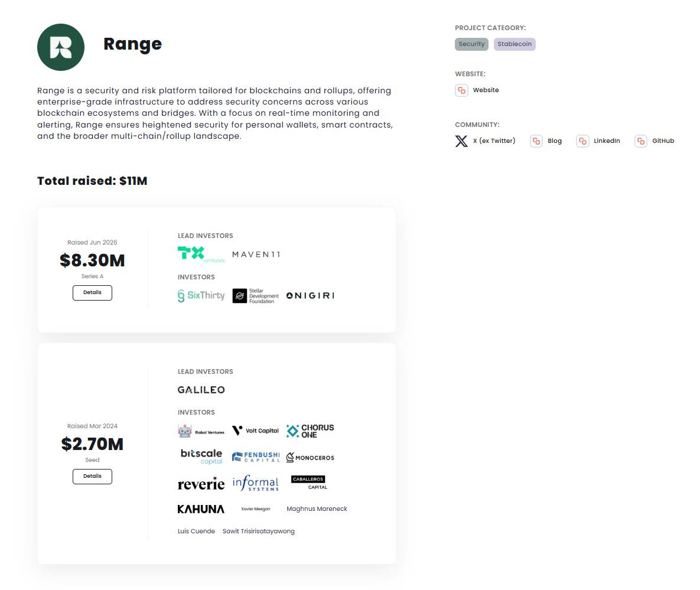Click investor name Maghnus Mareneck
700x590 pixels.
point(317,508)
